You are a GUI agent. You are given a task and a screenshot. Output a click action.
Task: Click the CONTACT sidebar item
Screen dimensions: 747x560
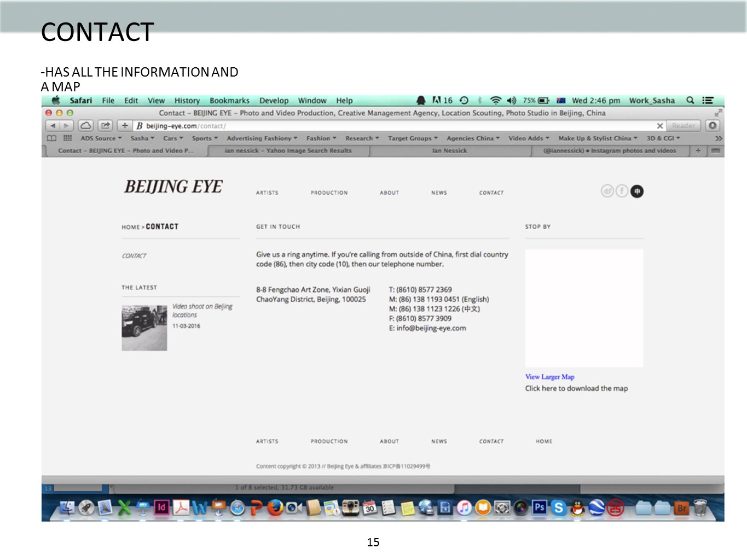click(x=134, y=255)
